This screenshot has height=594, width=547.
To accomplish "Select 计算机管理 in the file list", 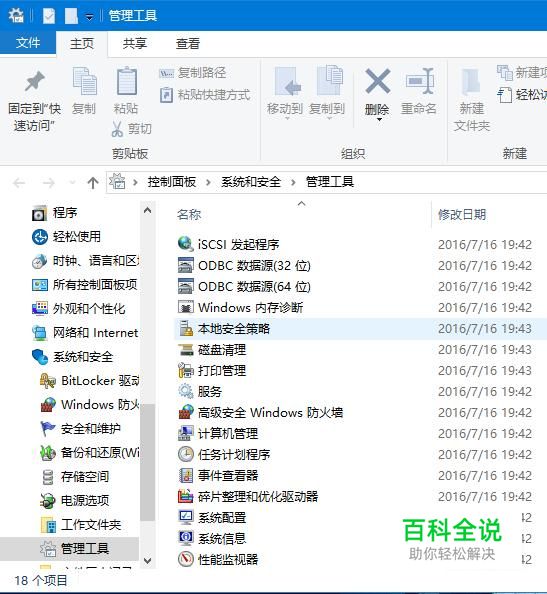I will click(228, 433).
